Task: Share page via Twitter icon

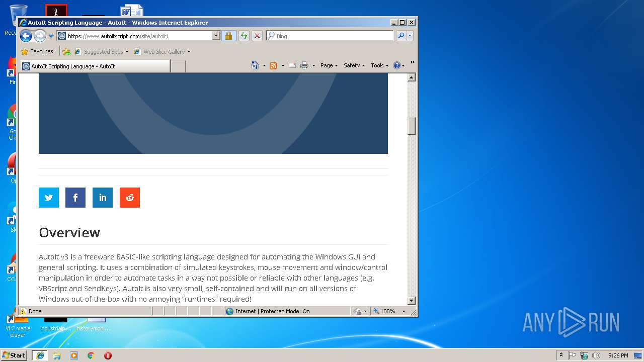Action: click(x=49, y=198)
